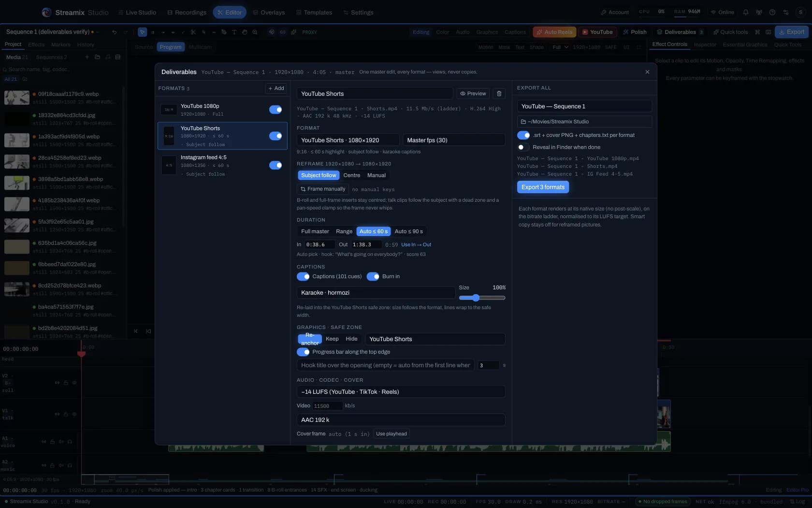Click the S user avatar
Viewport: 812px width, 508px height.
[801, 12]
